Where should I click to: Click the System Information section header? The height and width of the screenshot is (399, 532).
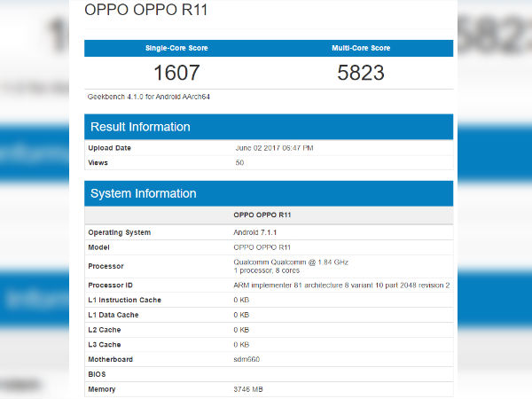click(269, 193)
